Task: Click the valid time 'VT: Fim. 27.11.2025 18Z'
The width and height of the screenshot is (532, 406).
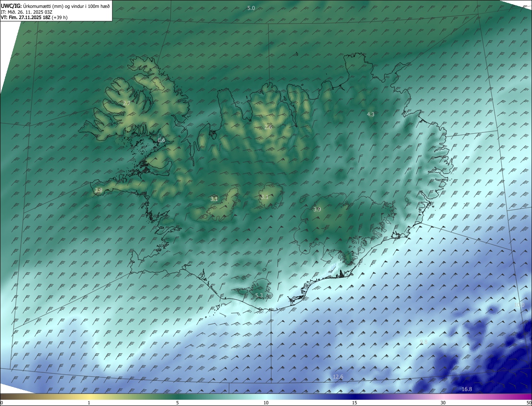Action: click(26, 17)
